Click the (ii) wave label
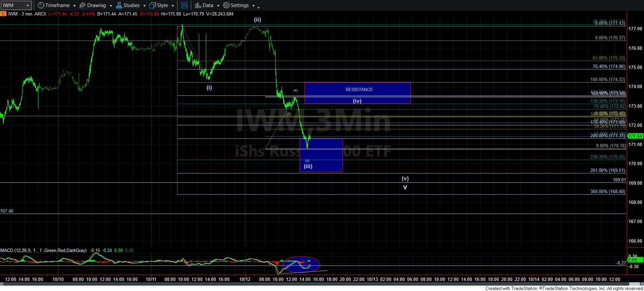 (257, 20)
